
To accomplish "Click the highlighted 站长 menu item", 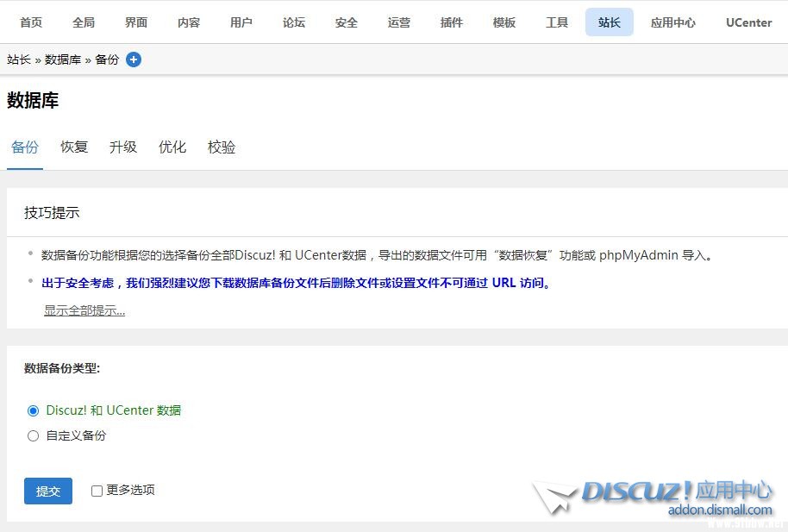I will click(x=610, y=22).
